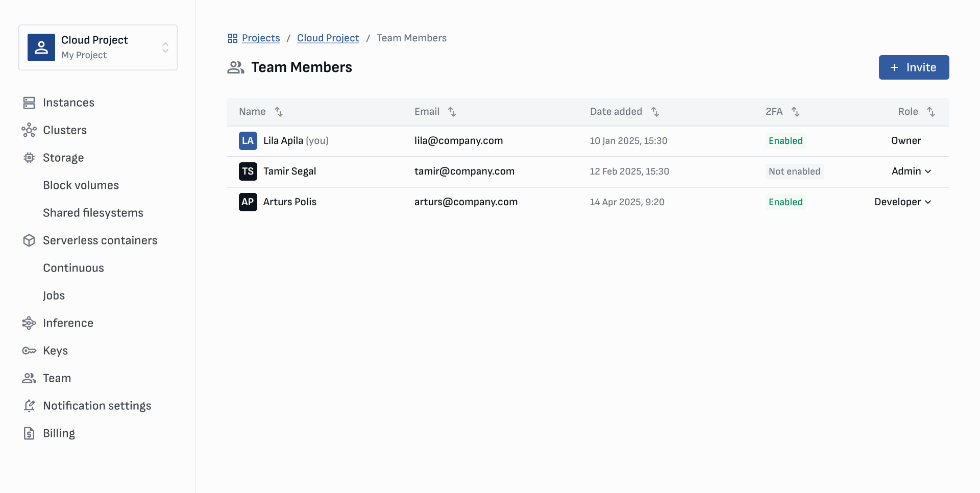Open Arturs Polis's Developer role dropdown

pyautogui.click(x=902, y=202)
